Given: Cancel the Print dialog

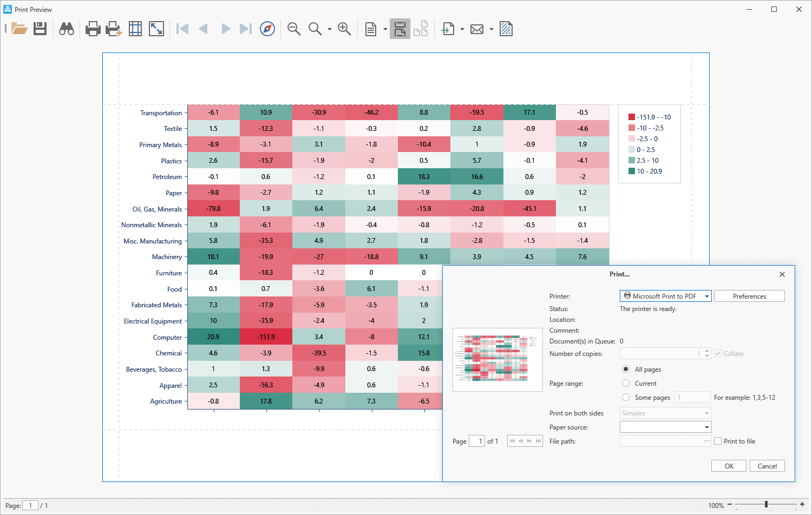Looking at the screenshot, I should coord(767,466).
